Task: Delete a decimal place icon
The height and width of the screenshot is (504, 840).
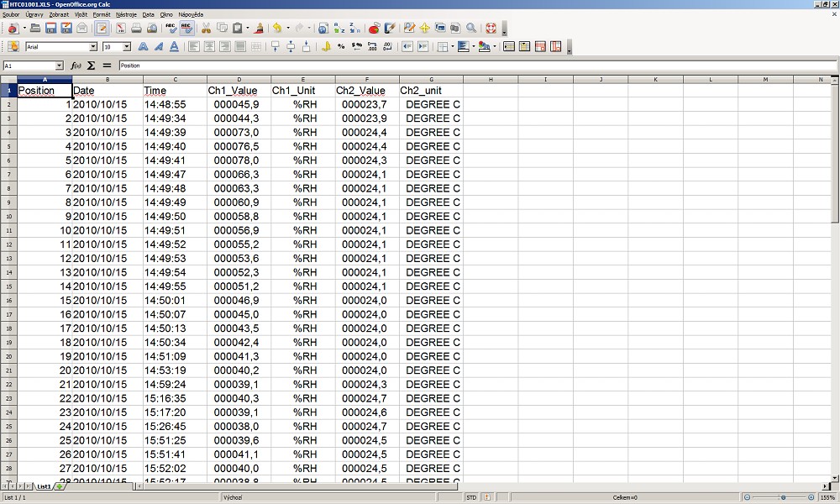Action: click(x=388, y=46)
